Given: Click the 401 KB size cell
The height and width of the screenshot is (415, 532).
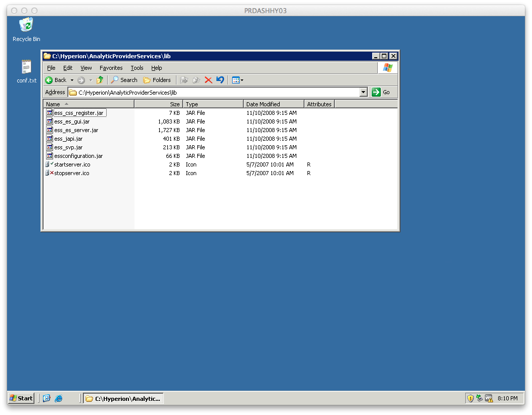Looking at the screenshot, I should [171, 139].
